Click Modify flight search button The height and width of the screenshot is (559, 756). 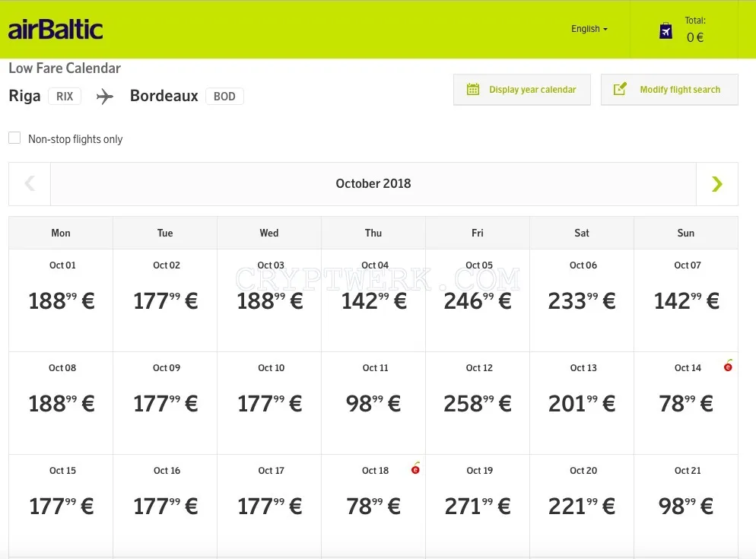669,89
